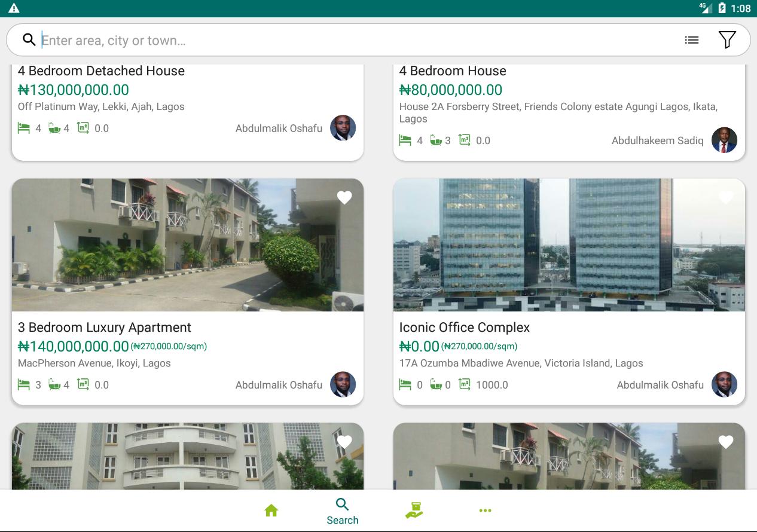Viewport: 757px width, 532px height.
Task: Open Abdulhakeem Sadiq's avatar photo
Action: [x=725, y=140]
